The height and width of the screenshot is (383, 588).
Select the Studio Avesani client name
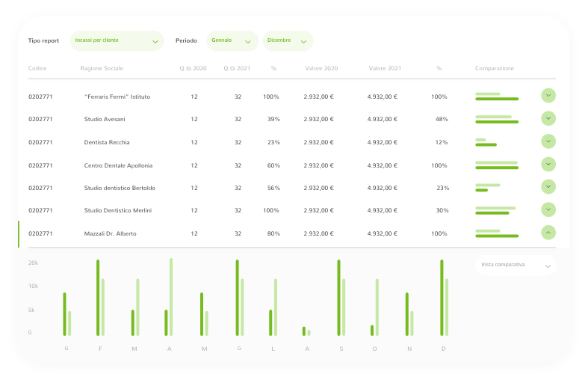105,119
